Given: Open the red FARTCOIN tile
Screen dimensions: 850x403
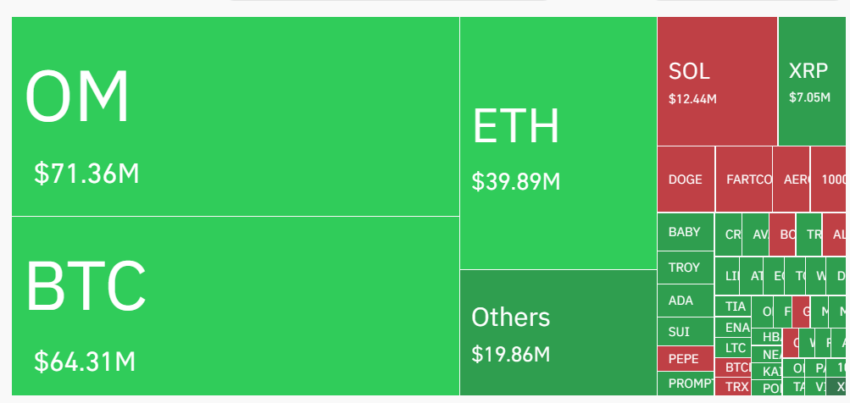Looking at the screenshot, I should point(744,179).
